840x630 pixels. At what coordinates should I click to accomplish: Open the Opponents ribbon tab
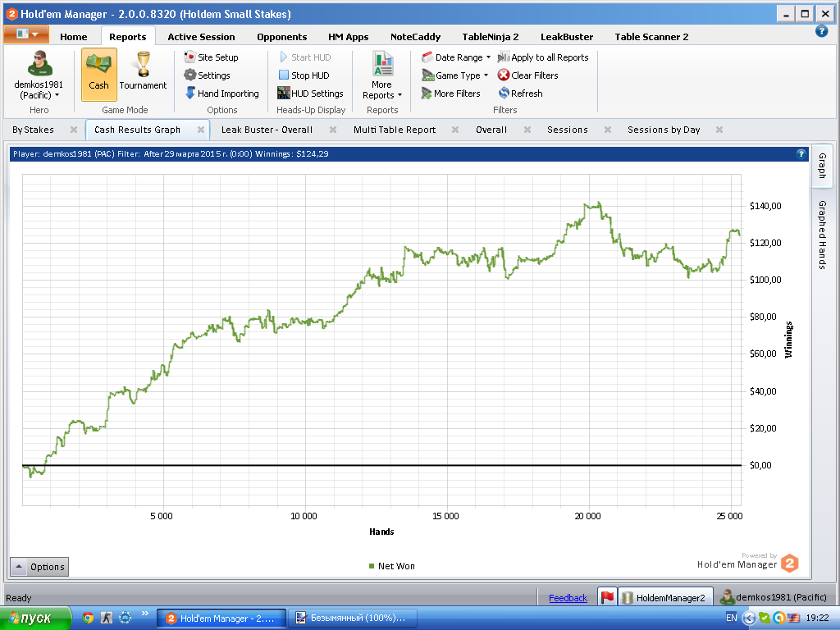pyautogui.click(x=282, y=37)
